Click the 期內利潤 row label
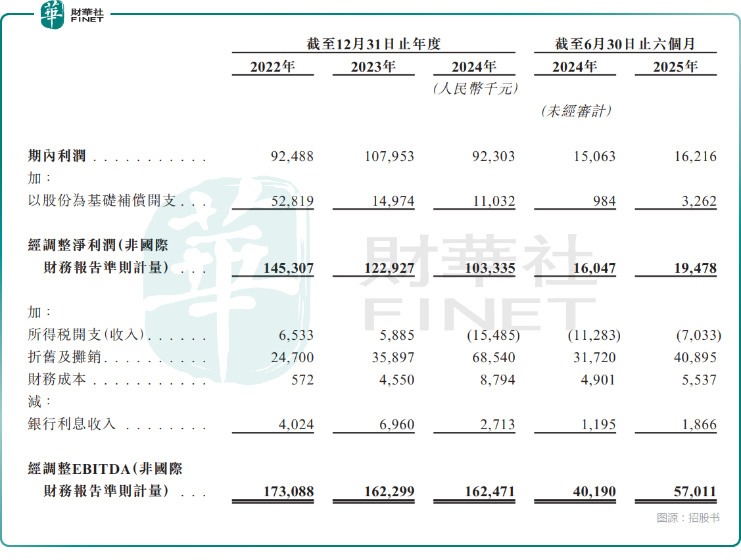The image size is (741, 560). pos(60,156)
